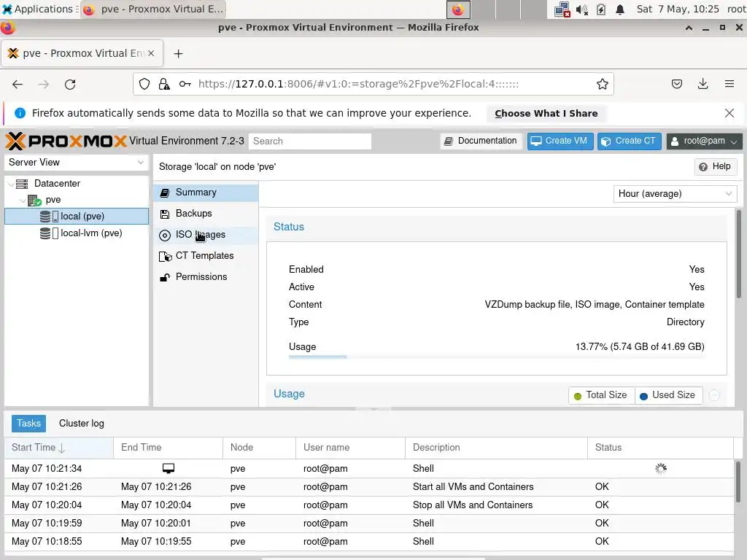Open the Backups section
Image resolution: width=747 pixels, height=560 pixels.
pyautogui.click(x=206, y=214)
